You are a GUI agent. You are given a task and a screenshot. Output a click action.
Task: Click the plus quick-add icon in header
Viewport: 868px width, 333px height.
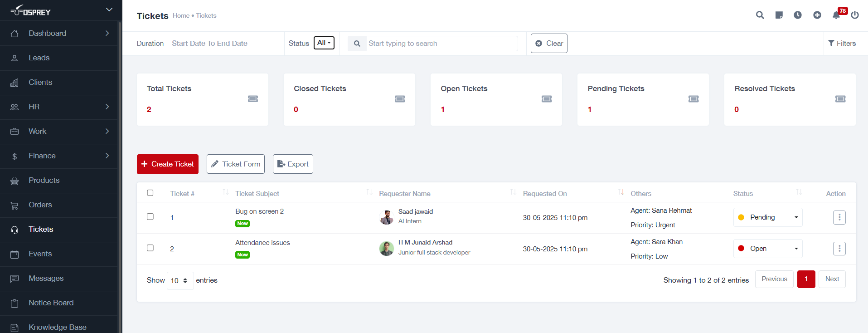pos(817,15)
